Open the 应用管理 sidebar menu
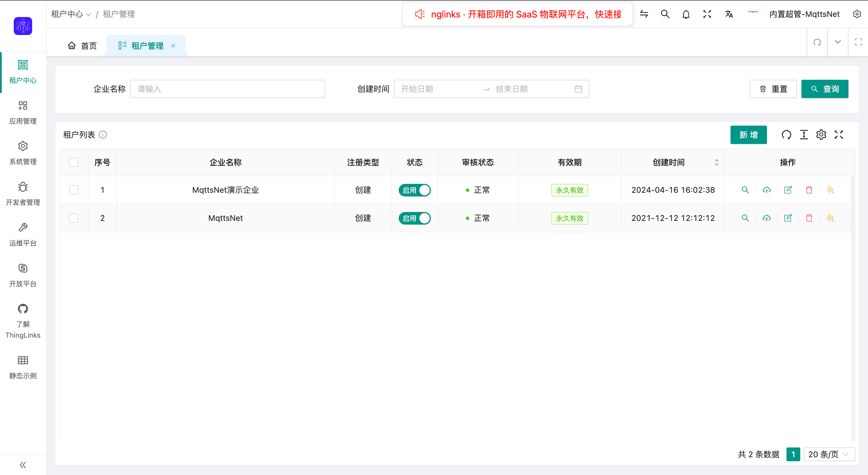The image size is (868, 475). 23,112
